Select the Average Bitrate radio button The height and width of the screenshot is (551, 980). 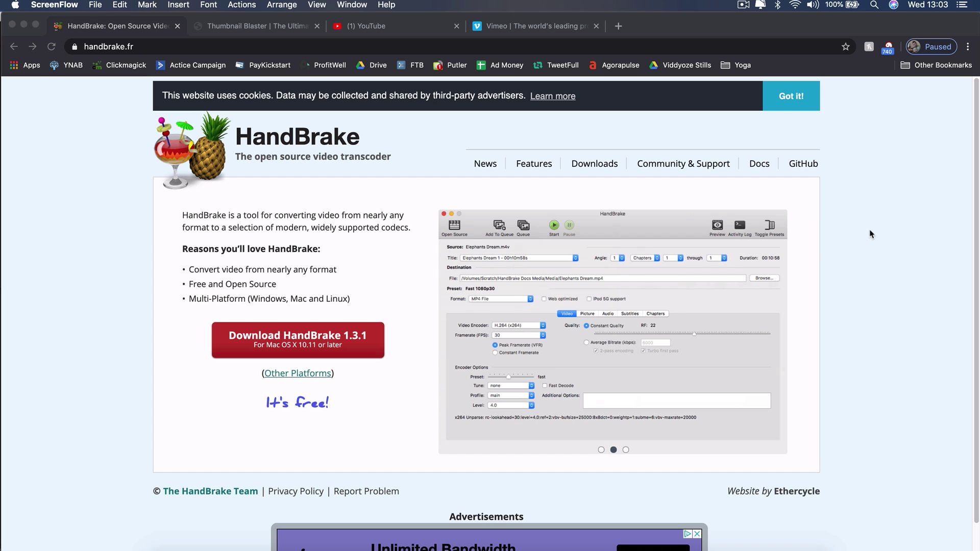[x=586, y=342]
